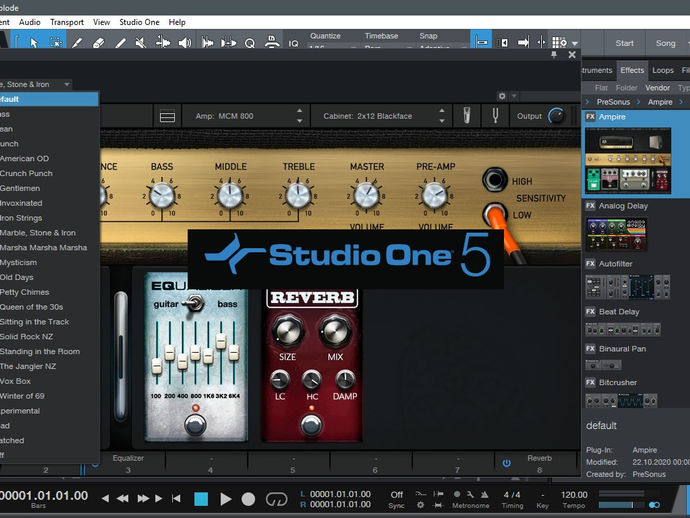This screenshot has width=690, height=518.
Task: Click the Play transport button
Action: coord(226,499)
